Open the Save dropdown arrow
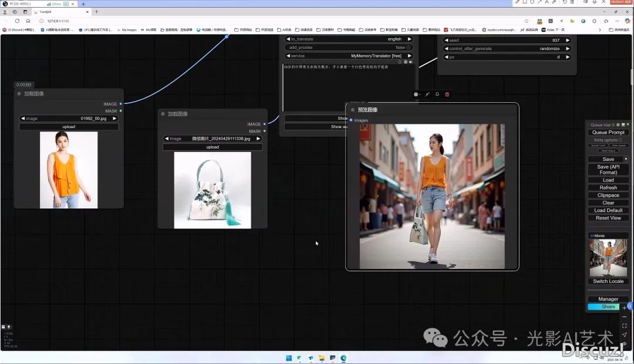Screen dimensions: 634x364 point(626,159)
